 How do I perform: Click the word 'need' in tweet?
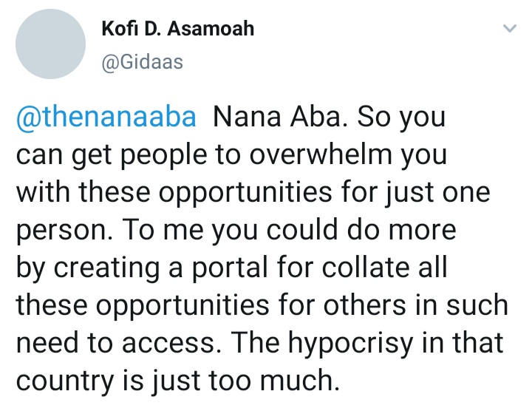point(47,343)
